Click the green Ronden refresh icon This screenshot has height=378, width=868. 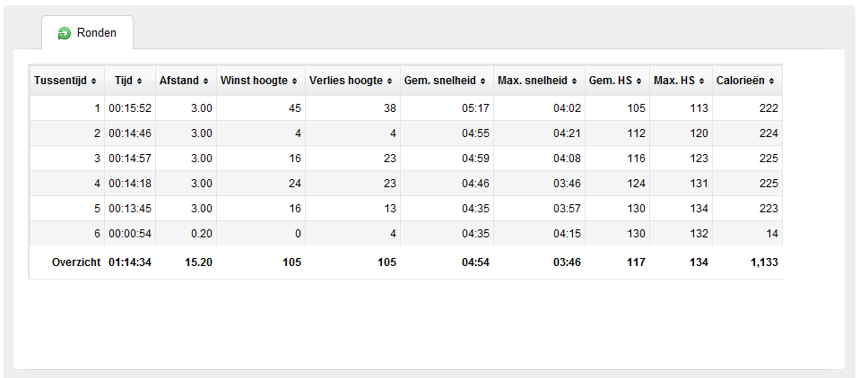(x=65, y=34)
